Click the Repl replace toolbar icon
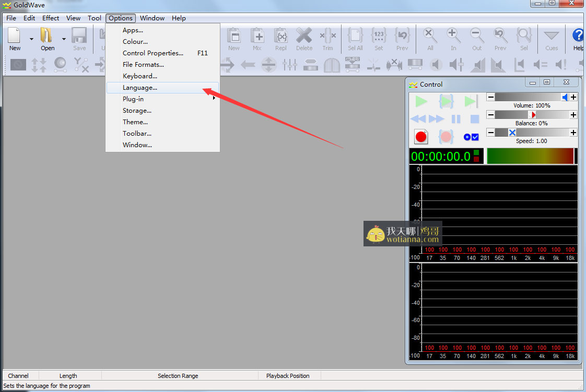 [280, 36]
